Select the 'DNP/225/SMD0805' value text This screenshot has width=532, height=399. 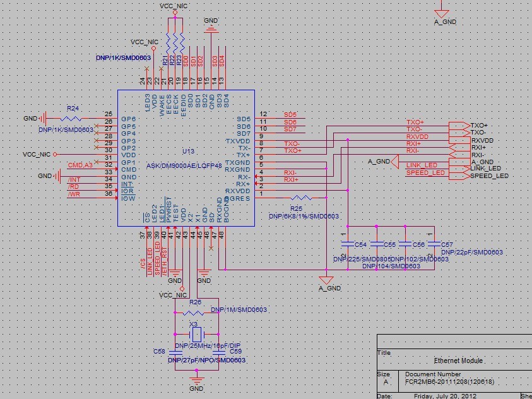coord(362,259)
